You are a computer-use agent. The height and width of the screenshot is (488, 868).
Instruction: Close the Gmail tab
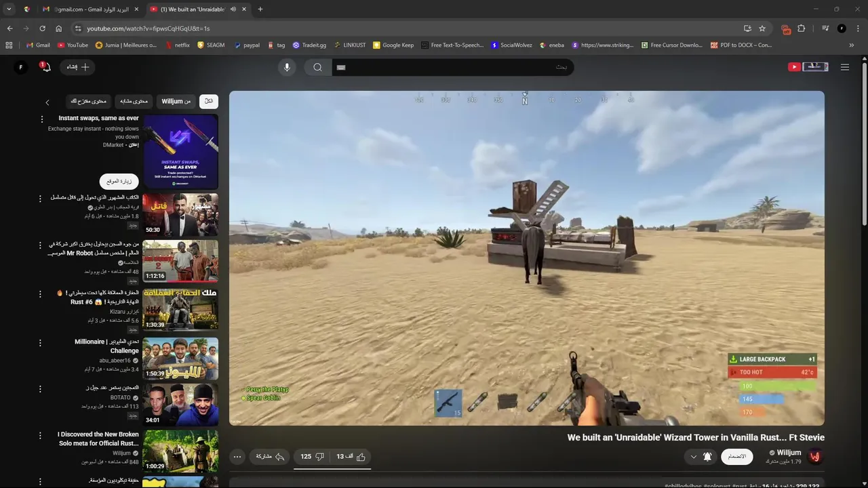coord(136,9)
